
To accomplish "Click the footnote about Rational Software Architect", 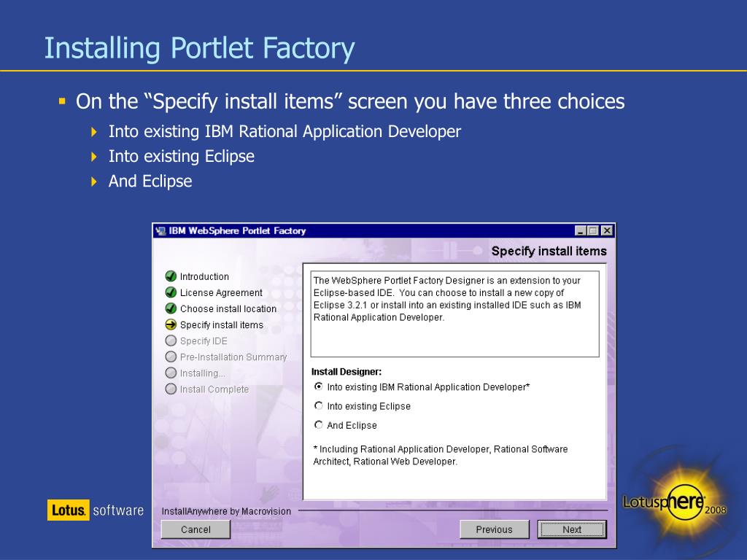I will [440, 455].
